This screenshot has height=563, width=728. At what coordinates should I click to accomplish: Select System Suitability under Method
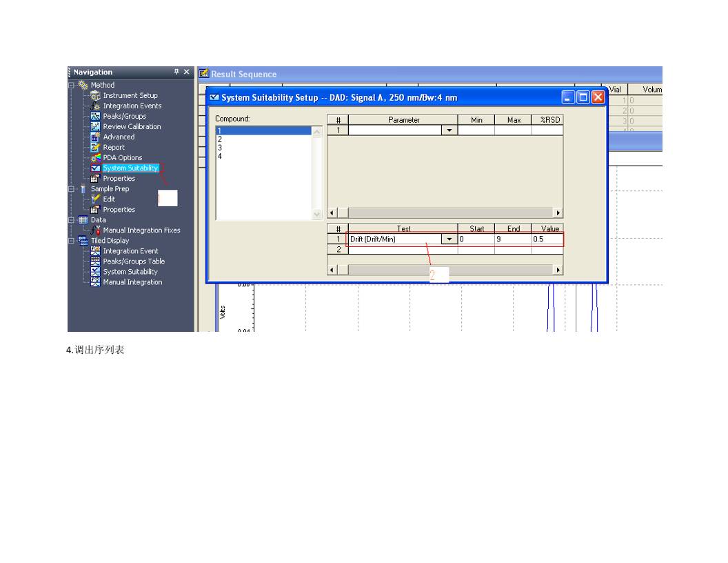[130, 168]
